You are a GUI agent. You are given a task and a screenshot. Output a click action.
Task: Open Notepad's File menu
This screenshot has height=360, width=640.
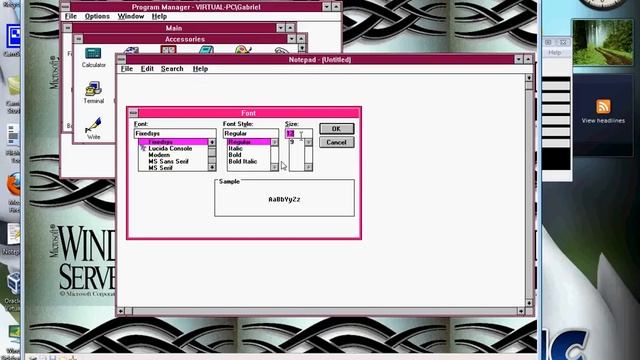[x=127, y=69]
